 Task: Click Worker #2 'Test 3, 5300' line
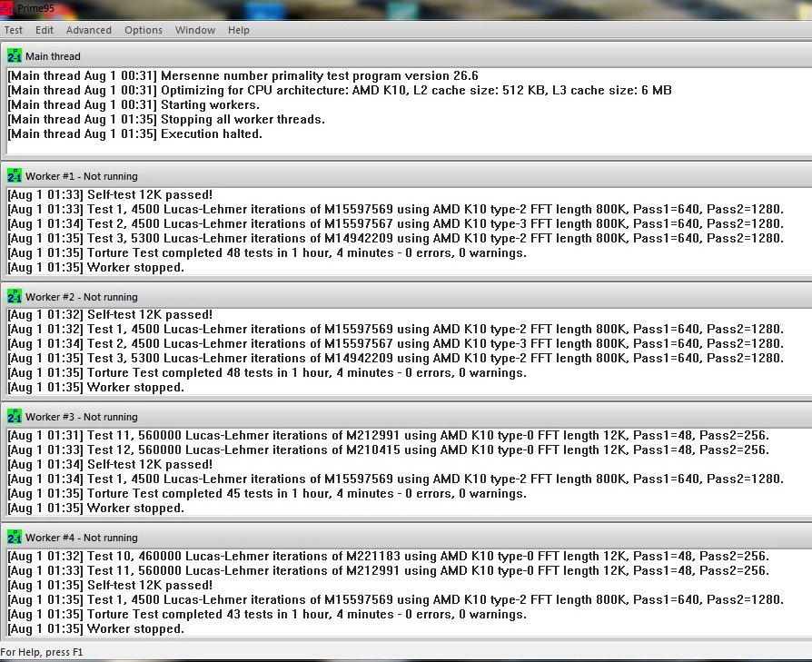(396, 358)
